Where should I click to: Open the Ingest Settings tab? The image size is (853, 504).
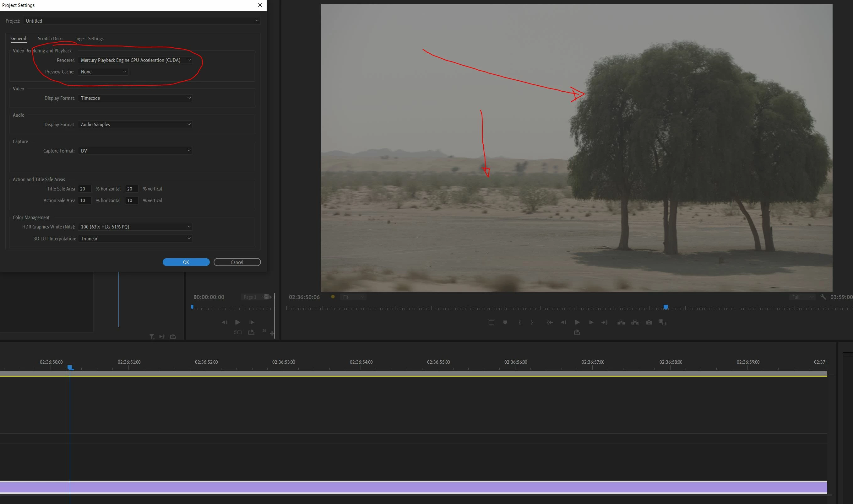[x=89, y=38]
